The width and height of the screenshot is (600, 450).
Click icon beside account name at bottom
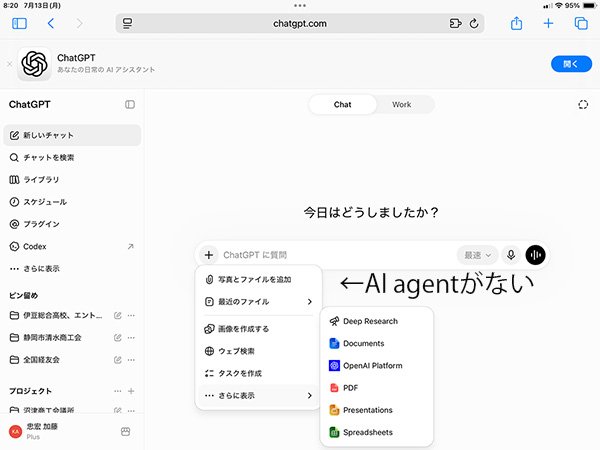126,432
